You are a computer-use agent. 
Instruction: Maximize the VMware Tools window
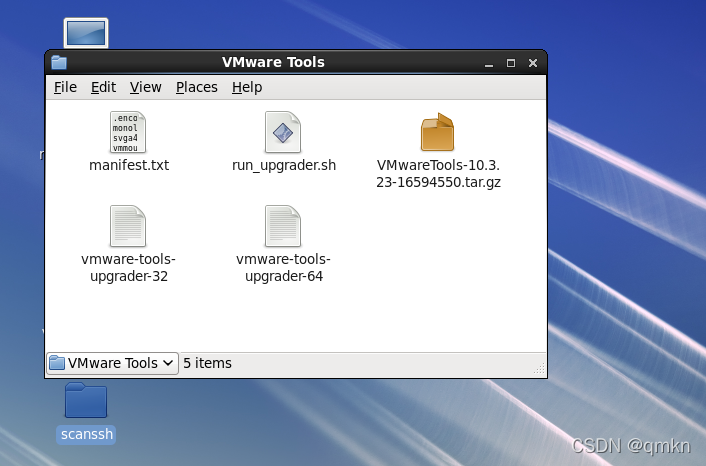pyautogui.click(x=511, y=63)
